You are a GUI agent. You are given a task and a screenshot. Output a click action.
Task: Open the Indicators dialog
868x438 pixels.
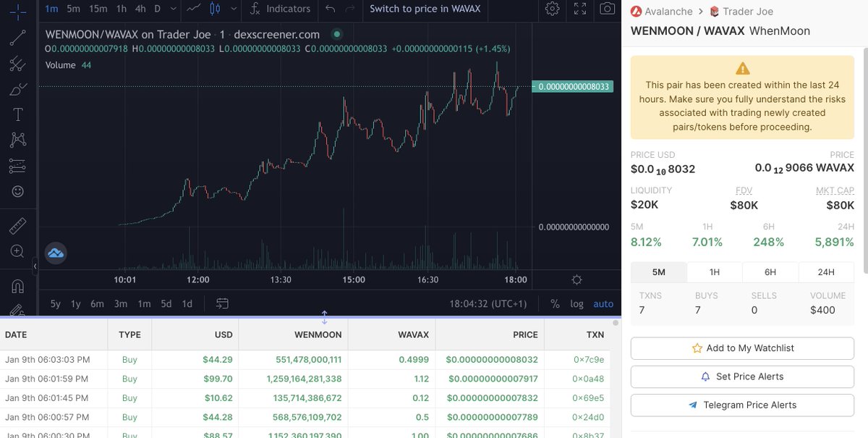click(x=280, y=9)
